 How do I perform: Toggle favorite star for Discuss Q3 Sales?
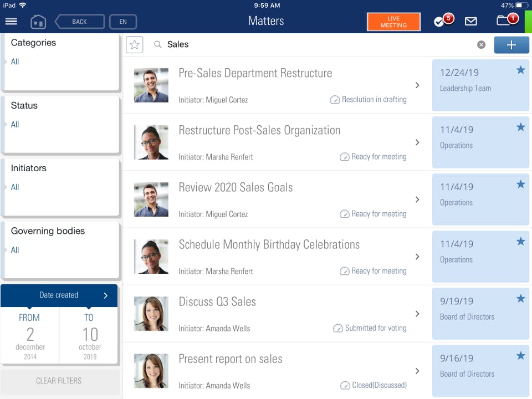520,299
